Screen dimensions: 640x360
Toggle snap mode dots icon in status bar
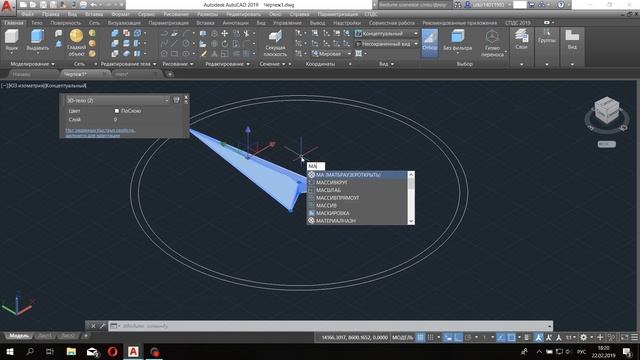pos(430,337)
